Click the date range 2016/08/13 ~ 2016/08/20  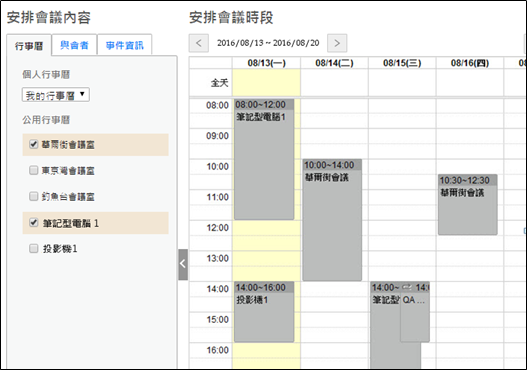click(268, 43)
